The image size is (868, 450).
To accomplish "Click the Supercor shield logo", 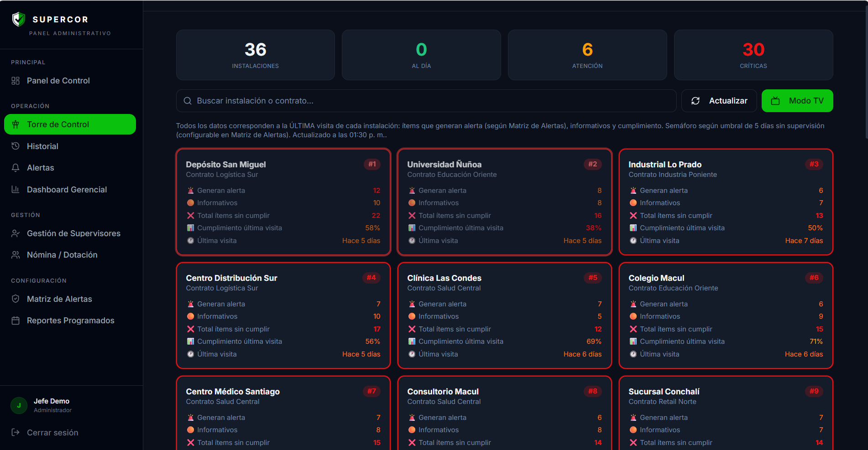I will click(x=19, y=19).
